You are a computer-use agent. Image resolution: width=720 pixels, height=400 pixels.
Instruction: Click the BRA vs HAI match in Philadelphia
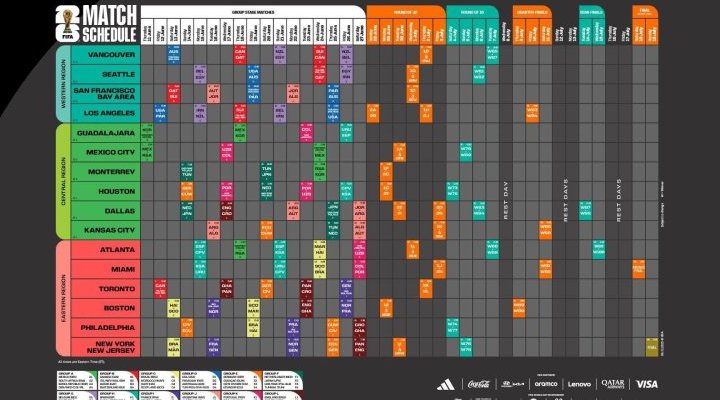tap(253, 328)
